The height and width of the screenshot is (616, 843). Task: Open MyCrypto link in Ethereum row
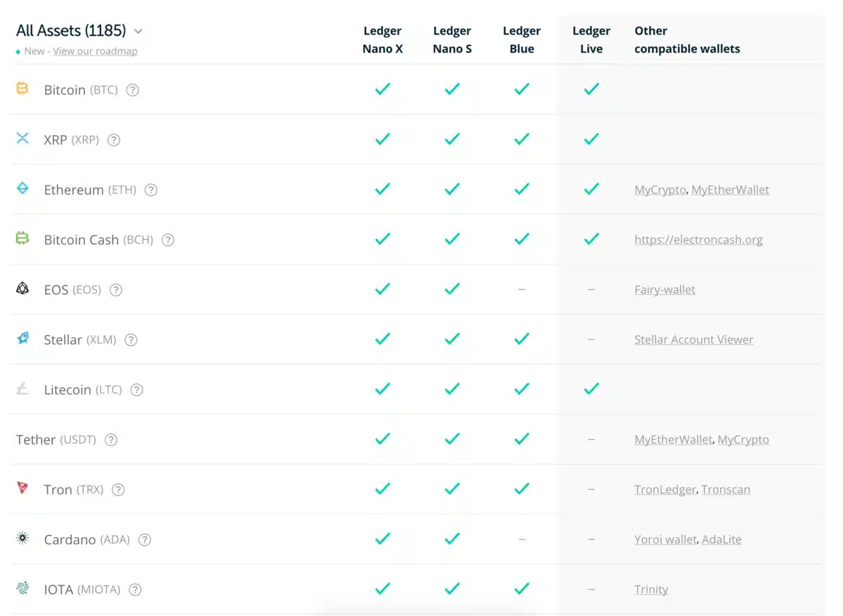pyautogui.click(x=660, y=190)
